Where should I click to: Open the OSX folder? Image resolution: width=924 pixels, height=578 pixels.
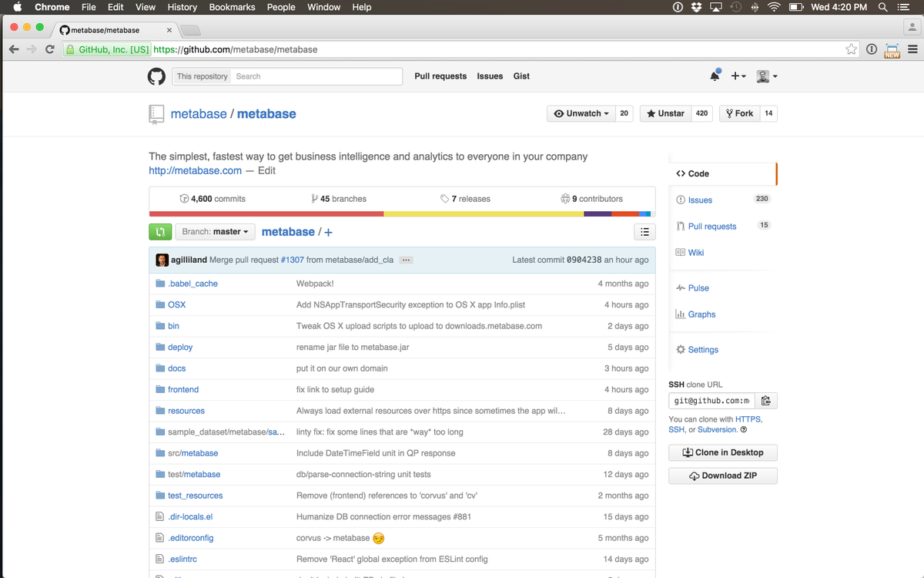tap(176, 305)
